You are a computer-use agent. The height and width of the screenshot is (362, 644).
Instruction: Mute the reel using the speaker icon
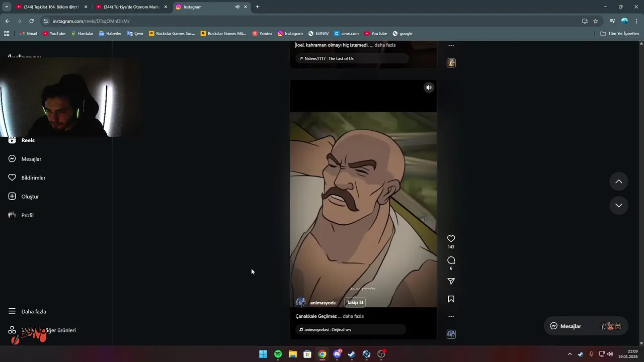[429, 87]
